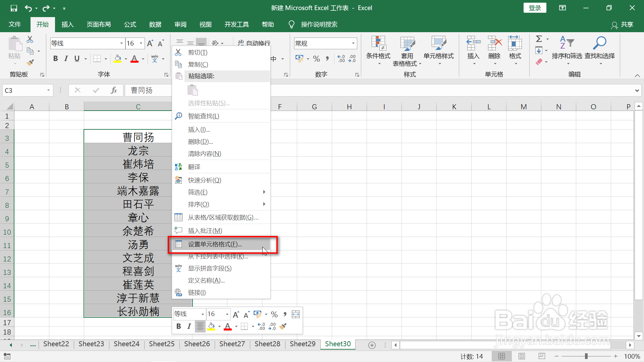Open the Insert ribbon tab

coord(67,24)
